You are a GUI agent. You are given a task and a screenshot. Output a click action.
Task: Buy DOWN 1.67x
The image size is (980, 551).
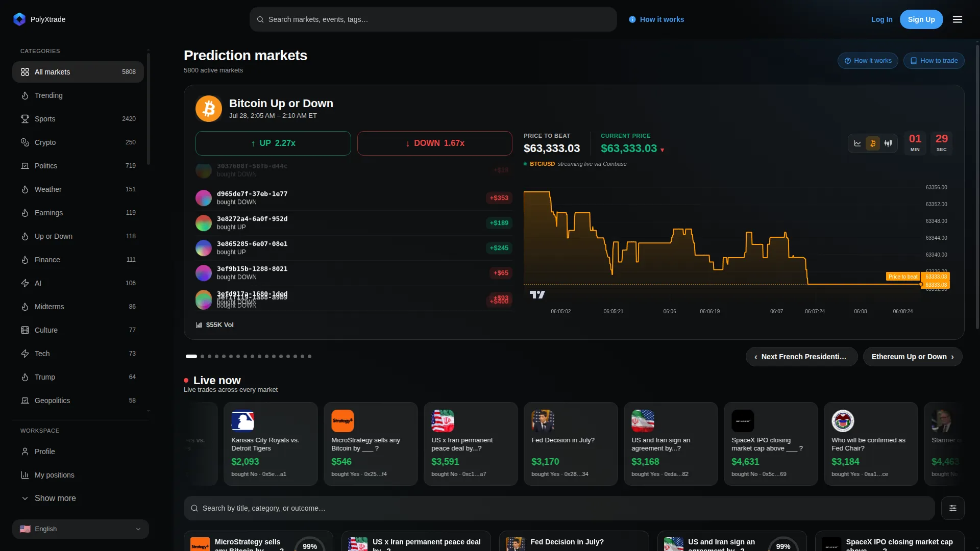tap(435, 143)
